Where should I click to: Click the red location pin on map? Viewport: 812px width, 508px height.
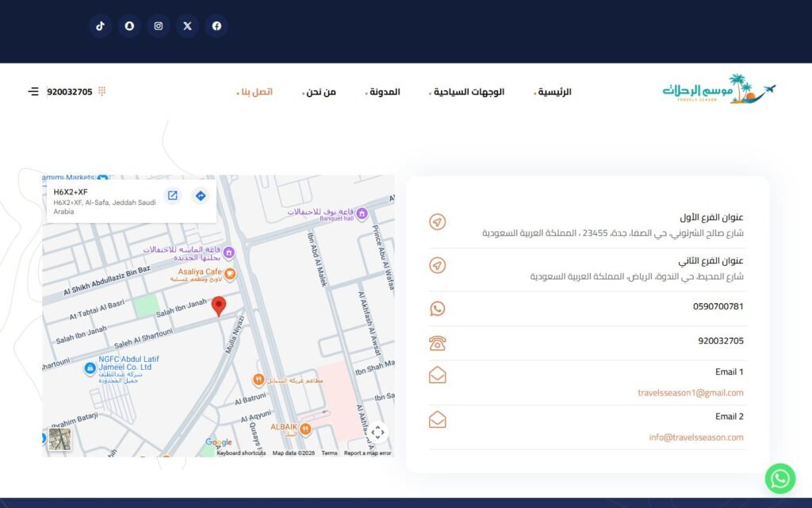click(x=219, y=306)
